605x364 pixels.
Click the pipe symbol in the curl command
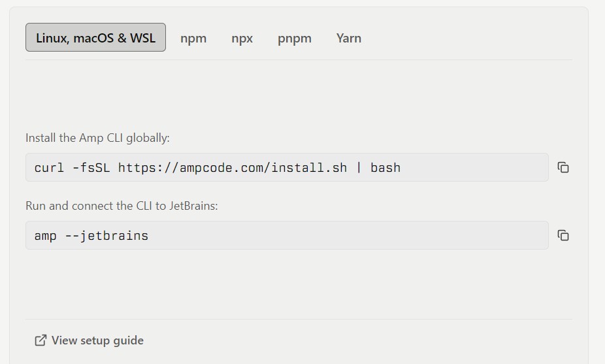[359, 168]
